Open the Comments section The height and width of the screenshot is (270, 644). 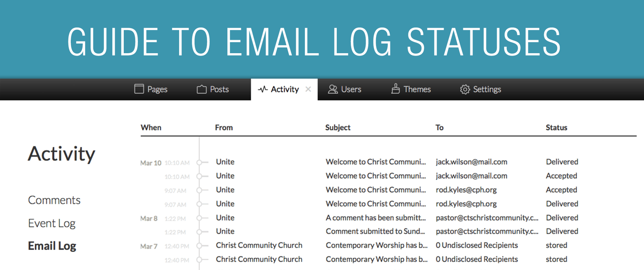click(54, 200)
